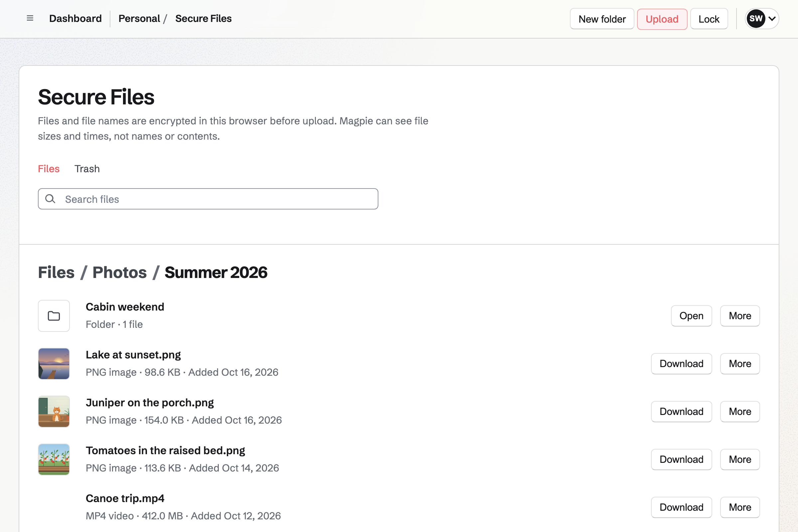Open More options for Lake at sunset.png
This screenshot has width=798, height=532.
[740, 364]
